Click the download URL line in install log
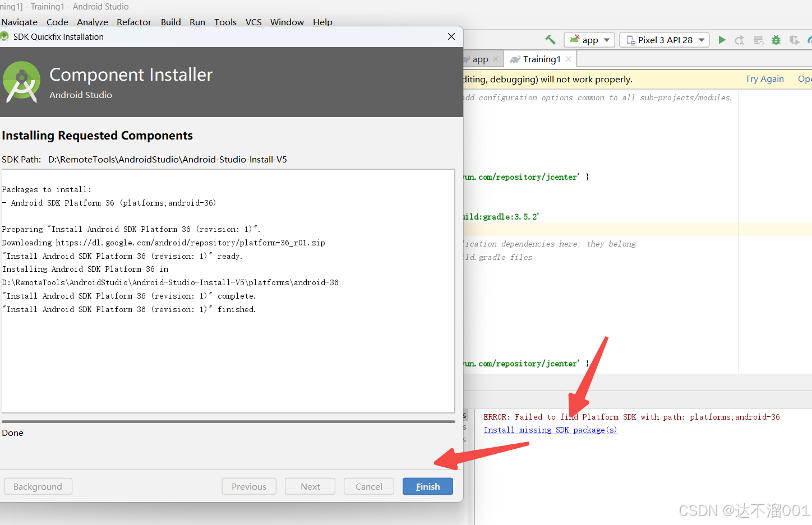Image resolution: width=812 pixels, height=525 pixels. [x=163, y=243]
